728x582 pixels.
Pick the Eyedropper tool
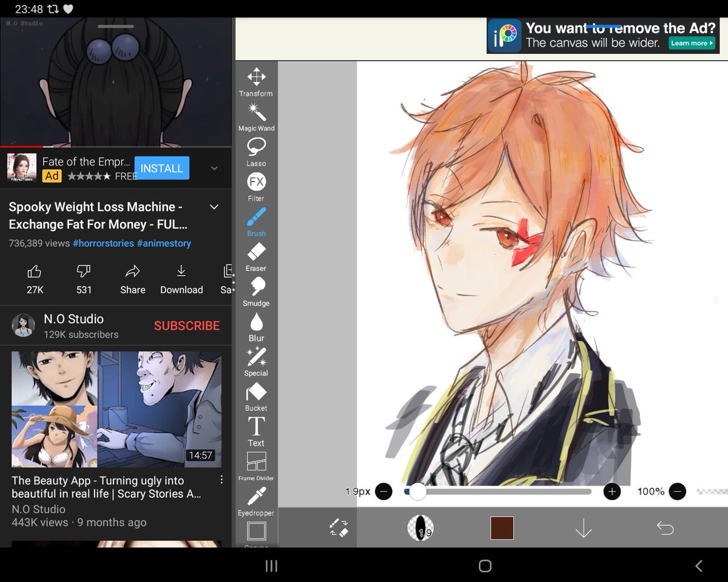[256, 501]
